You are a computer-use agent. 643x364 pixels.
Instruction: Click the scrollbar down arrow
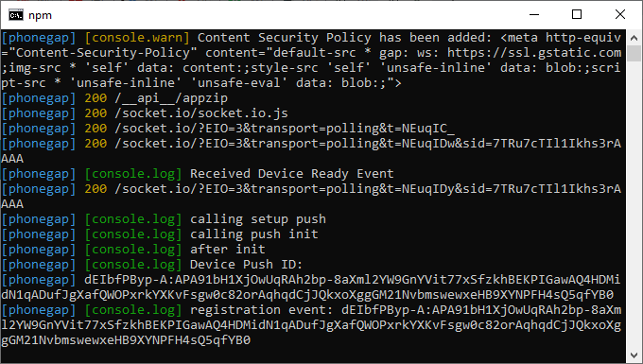coord(634,355)
